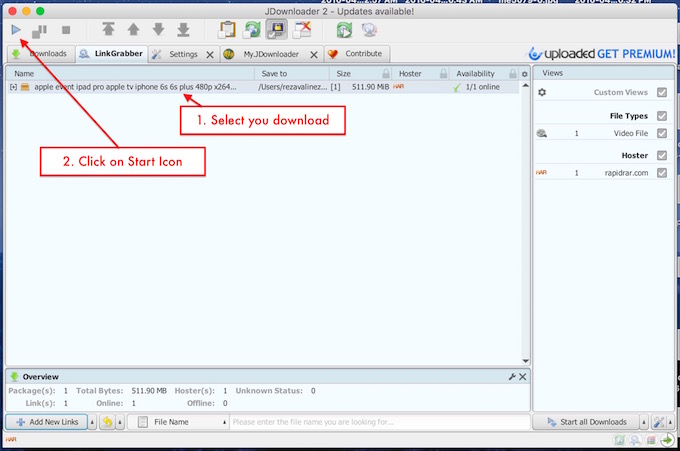Click the pause downloads icon

(40, 30)
